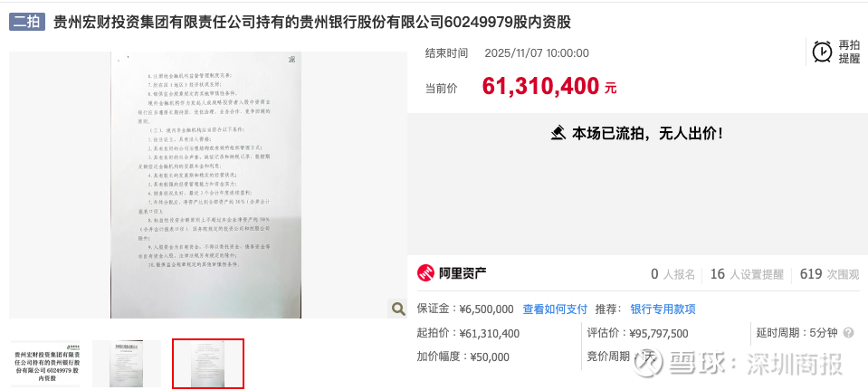Click the current price 61,310,400 amount

[x=541, y=86]
